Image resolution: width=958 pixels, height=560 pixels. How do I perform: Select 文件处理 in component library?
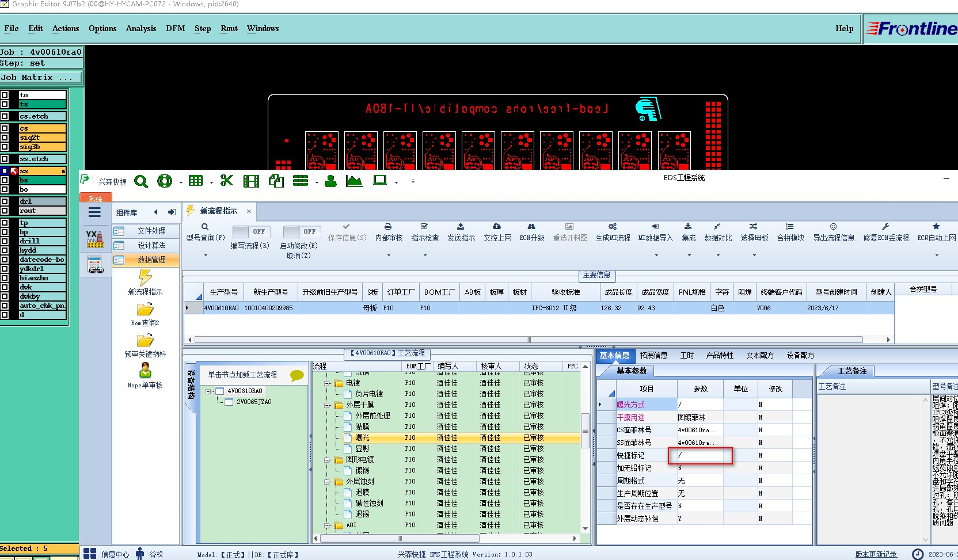(x=146, y=231)
